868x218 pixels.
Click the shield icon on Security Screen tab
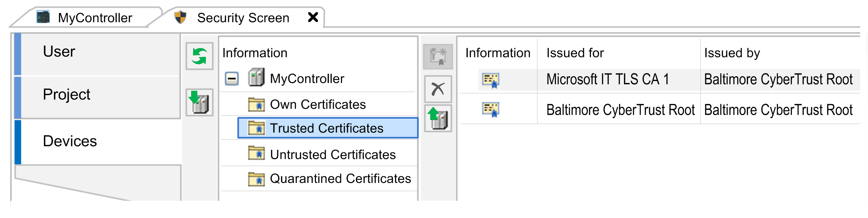pyautogui.click(x=180, y=17)
